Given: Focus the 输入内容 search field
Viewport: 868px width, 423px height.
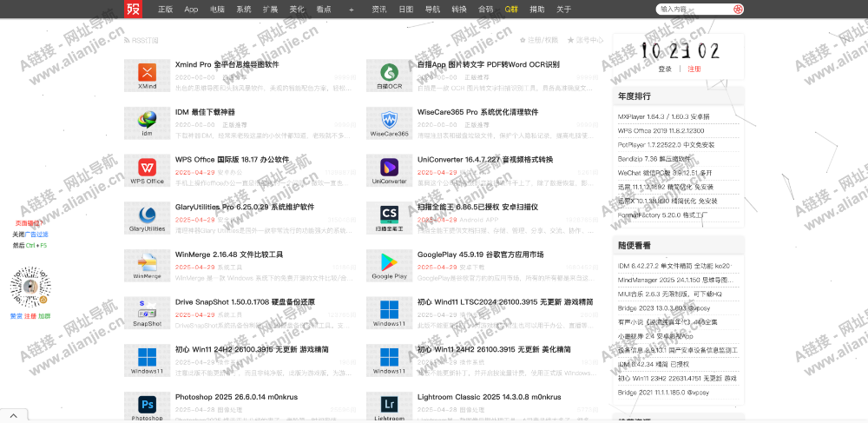Looking at the screenshot, I should 694,9.
